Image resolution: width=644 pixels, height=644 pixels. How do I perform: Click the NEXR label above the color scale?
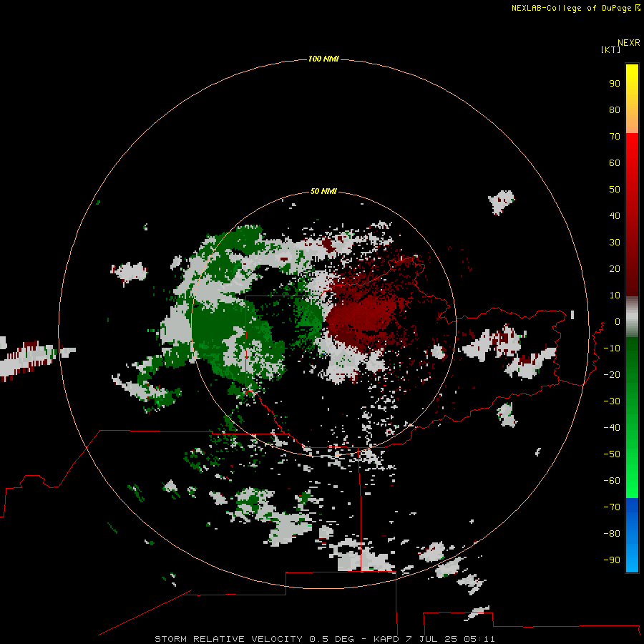(628, 43)
